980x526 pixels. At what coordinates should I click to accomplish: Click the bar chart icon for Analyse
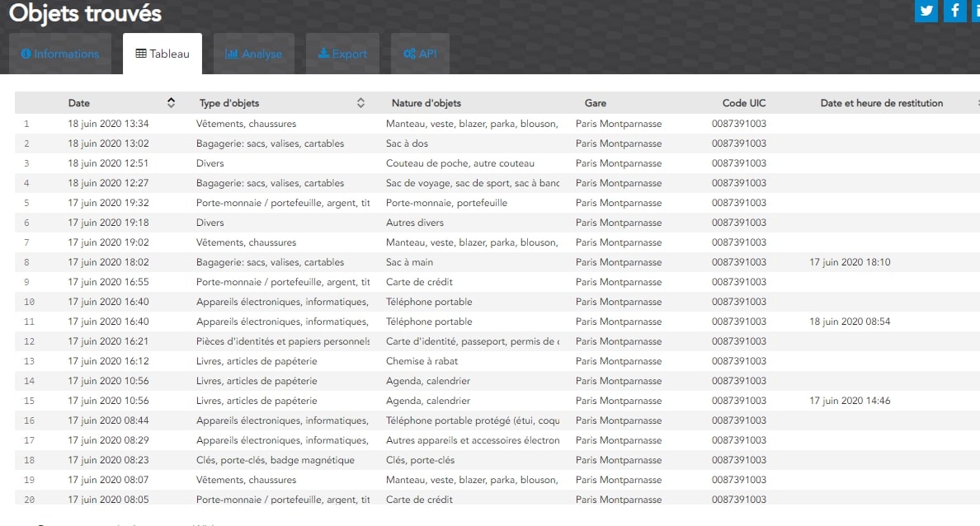pyautogui.click(x=231, y=54)
